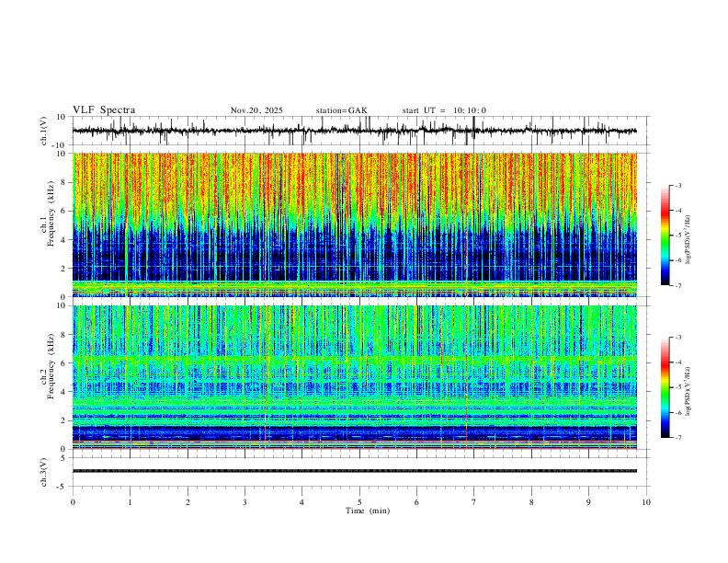Click time axis tick label "5"
Image resolution: width=728 pixels, height=563 pixels.
coord(359,502)
